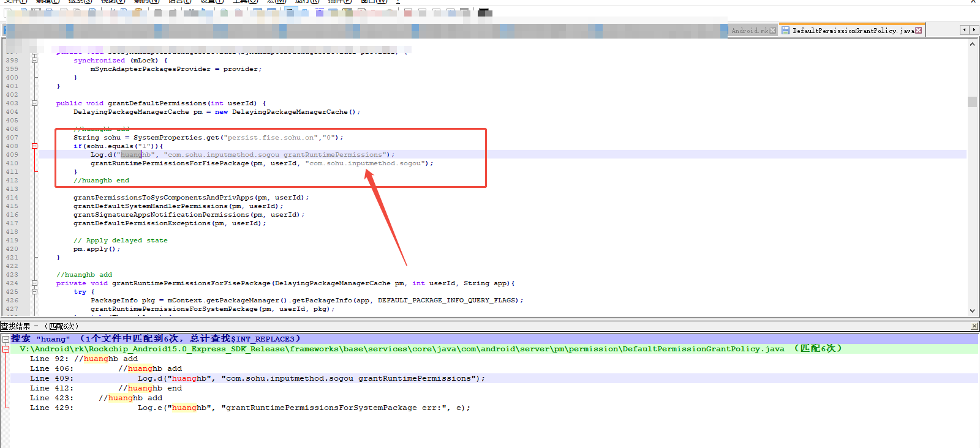Click "grantPermissionsToSysComponentsAndPrivApps" code line
The image size is (980, 448).
point(191,198)
